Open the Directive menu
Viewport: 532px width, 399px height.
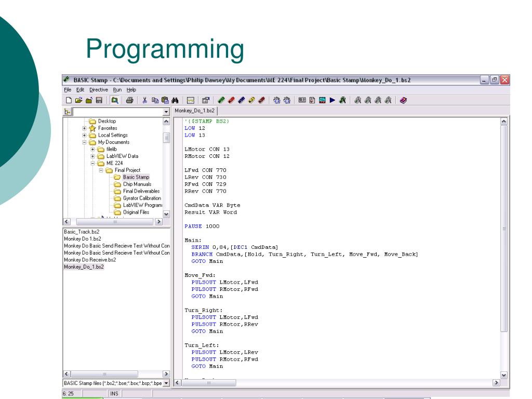click(x=99, y=89)
